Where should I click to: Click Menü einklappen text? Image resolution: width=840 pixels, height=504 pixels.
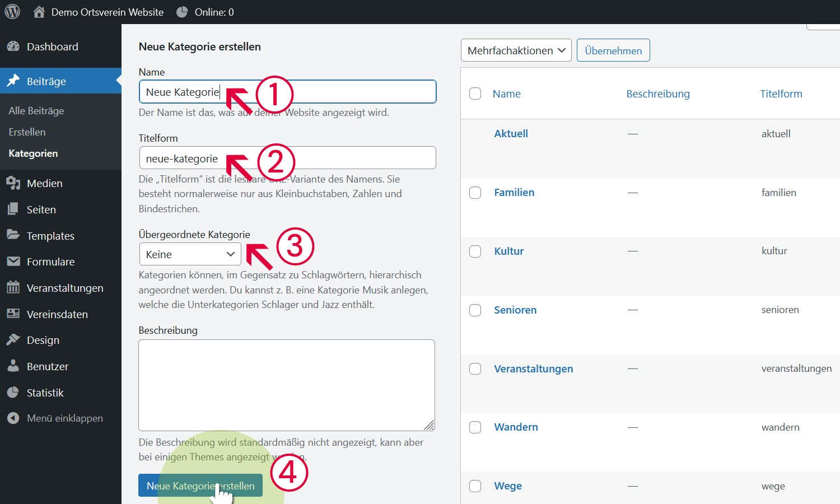(65, 418)
